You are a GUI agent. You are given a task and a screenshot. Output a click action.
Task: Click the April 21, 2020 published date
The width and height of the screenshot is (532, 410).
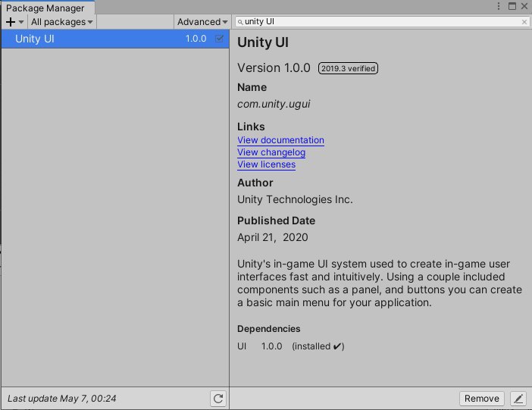273,237
